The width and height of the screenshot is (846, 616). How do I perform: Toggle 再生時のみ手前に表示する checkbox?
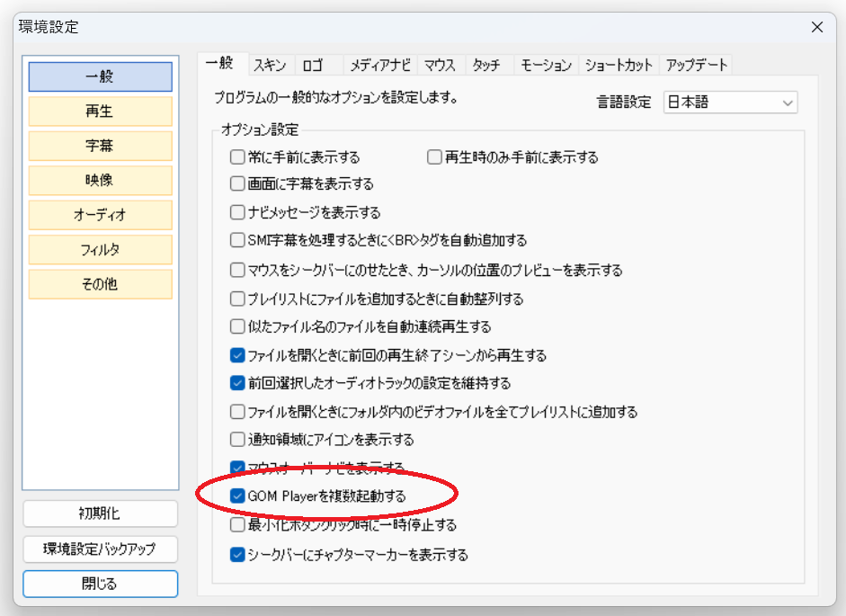[434, 157]
